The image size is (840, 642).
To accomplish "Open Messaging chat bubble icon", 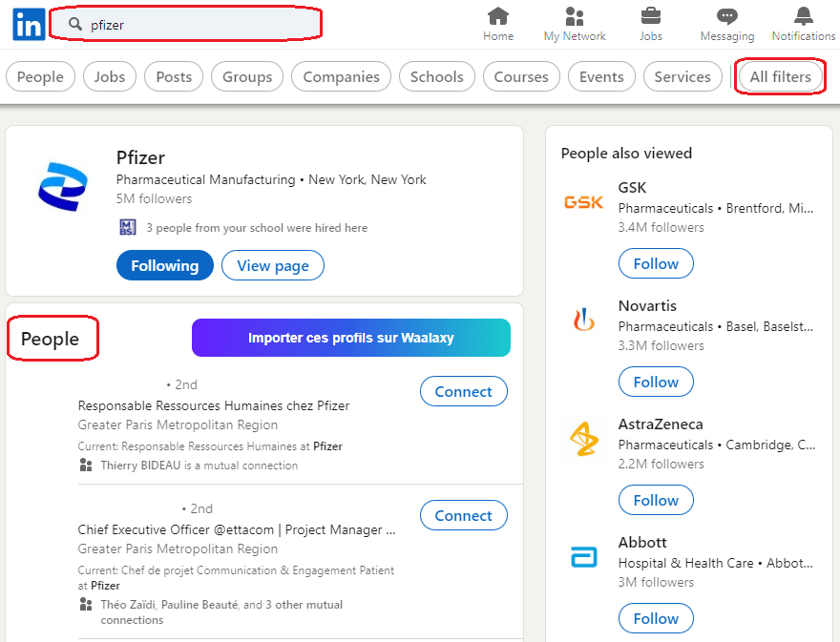I will coord(727,16).
